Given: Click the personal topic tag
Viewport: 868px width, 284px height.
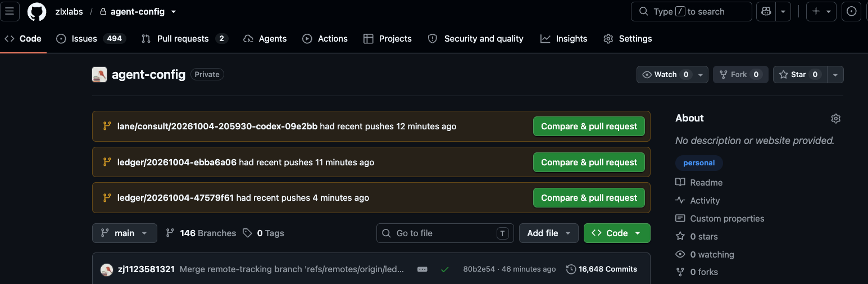Looking at the screenshot, I should coord(699,163).
